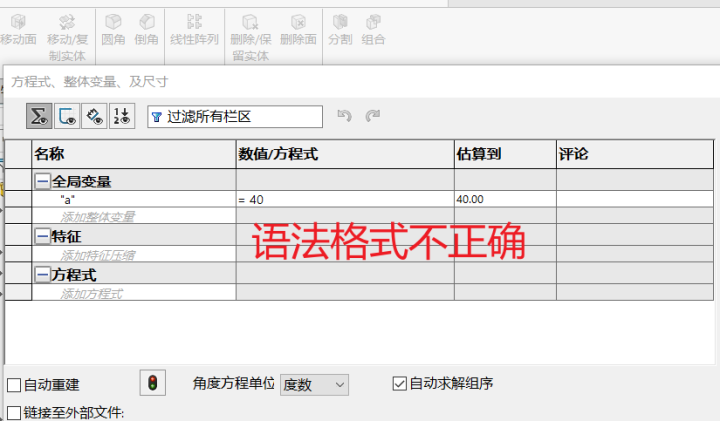
Task: Enable the 自动重建 checkbox
Action: [14, 385]
